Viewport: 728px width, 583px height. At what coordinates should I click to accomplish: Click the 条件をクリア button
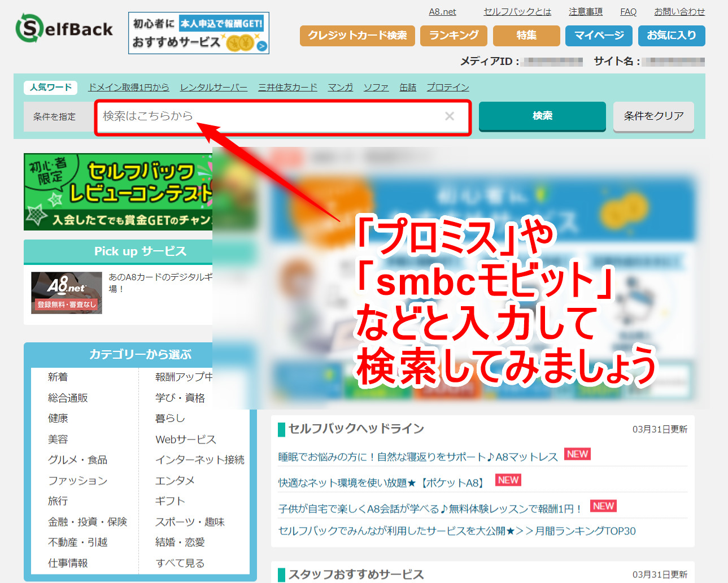[653, 116]
